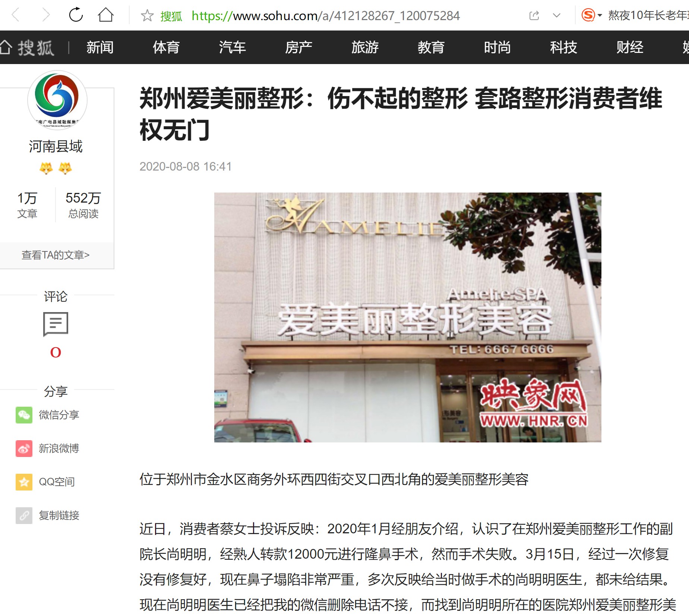This screenshot has height=616, width=689.
Task: Share to 新浪微博 icon
Action: pos(24,448)
